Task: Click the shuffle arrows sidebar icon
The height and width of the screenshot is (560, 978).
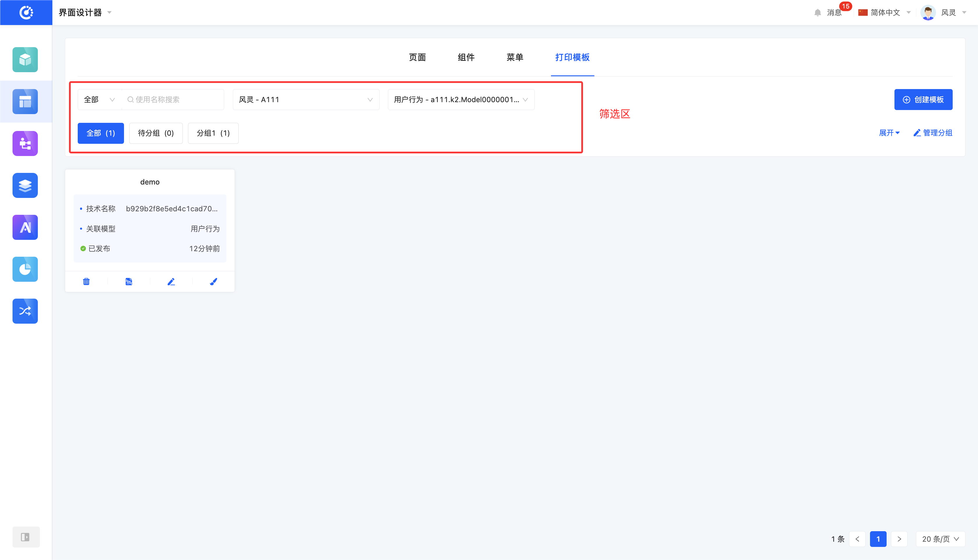Action: [25, 311]
